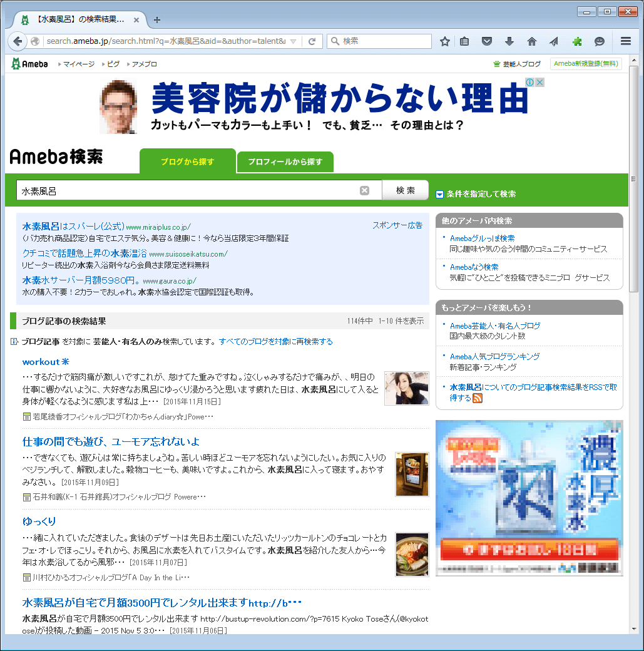The height and width of the screenshot is (651, 644).
Task: Open the workout post selfie thumbnail
Action: [407, 388]
